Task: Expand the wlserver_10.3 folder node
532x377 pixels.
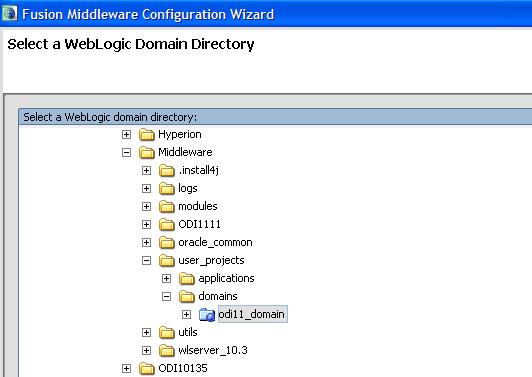Action: (x=146, y=350)
